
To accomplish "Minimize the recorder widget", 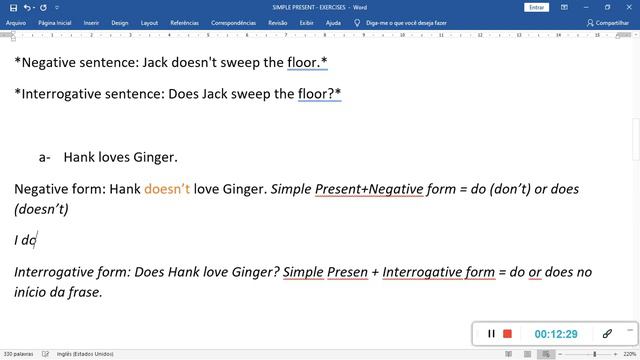I will pyautogui.click(x=630, y=330).
